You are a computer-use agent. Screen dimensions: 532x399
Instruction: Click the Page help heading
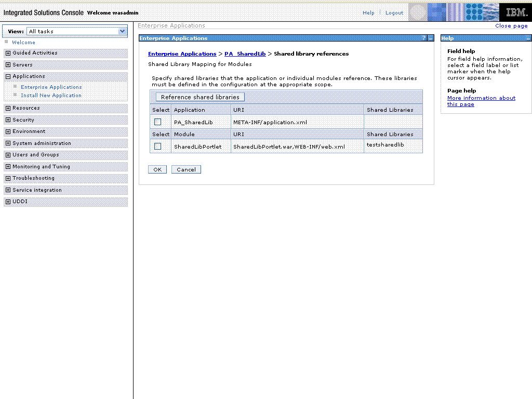[x=461, y=90]
